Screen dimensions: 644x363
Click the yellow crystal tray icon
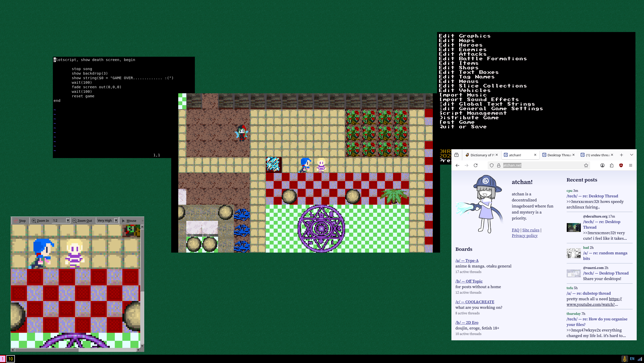(x=625, y=359)
